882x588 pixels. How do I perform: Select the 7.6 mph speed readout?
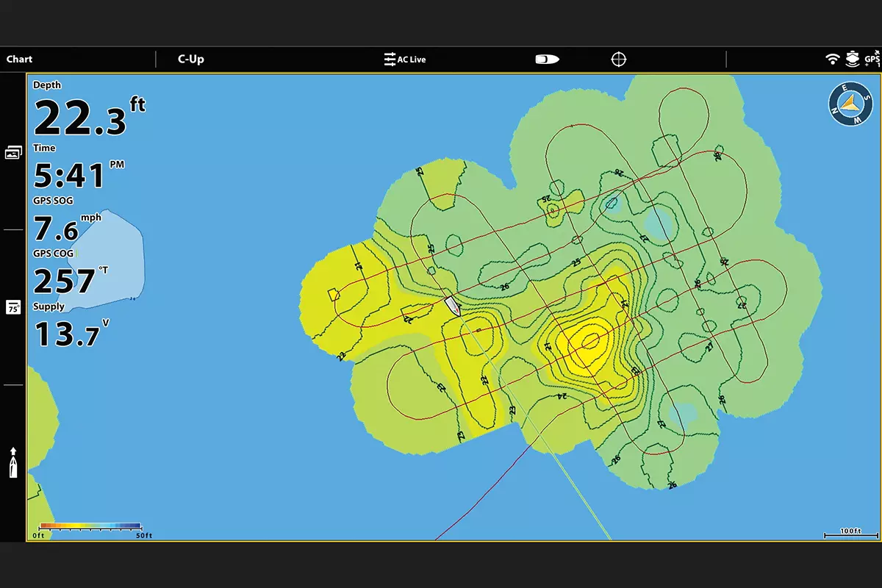point(67,227)
